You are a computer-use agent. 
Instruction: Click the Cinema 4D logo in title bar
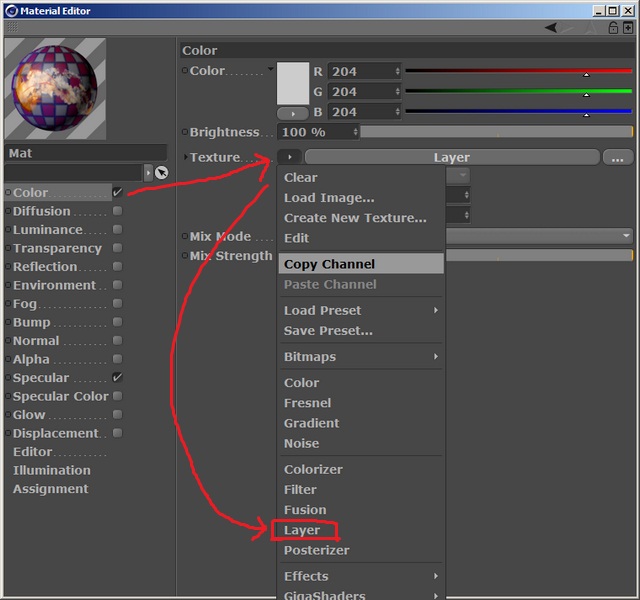11,11
